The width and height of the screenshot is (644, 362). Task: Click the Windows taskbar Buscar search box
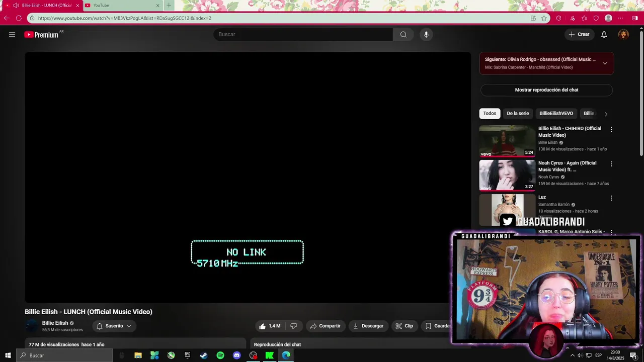pos(64,355)
